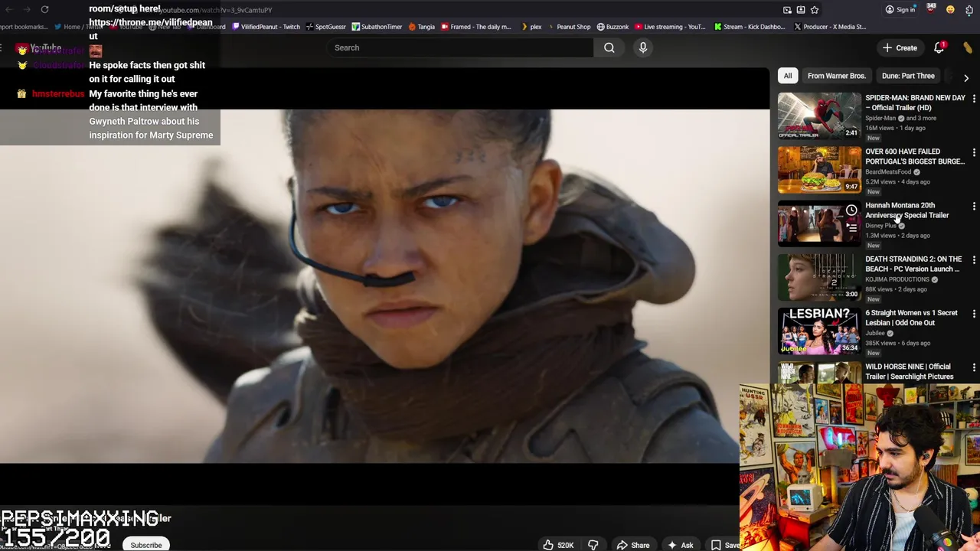Open the SubathonTimer bookmark
The height and width of the screenshot is (551, 980).
tap(377, 27)
